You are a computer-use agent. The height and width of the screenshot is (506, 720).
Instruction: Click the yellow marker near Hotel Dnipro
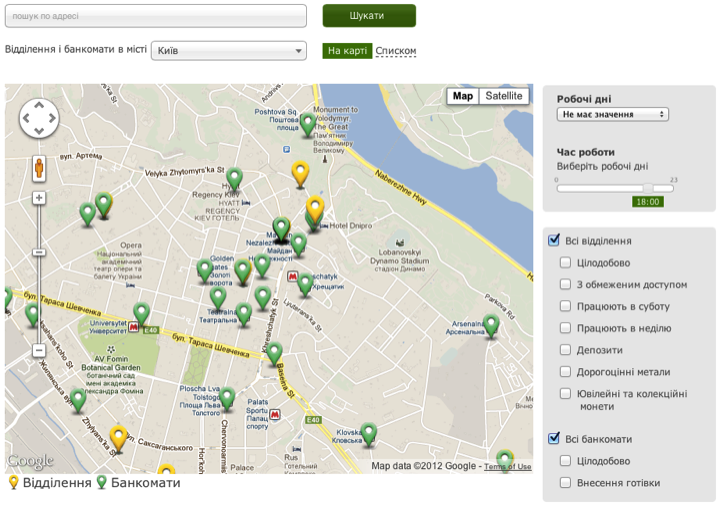315,209
